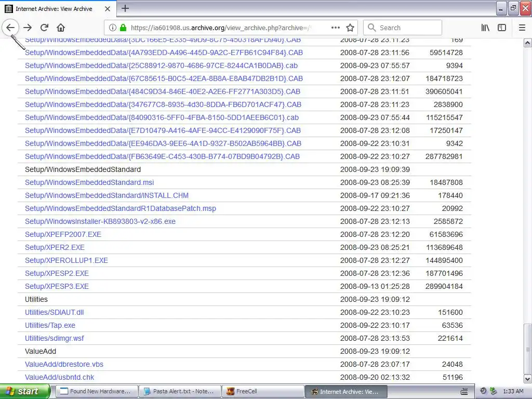Viewport: 532px width, 399px height.
Task: Download Setup/XPESP3.EXE
Action: [57, 286]
